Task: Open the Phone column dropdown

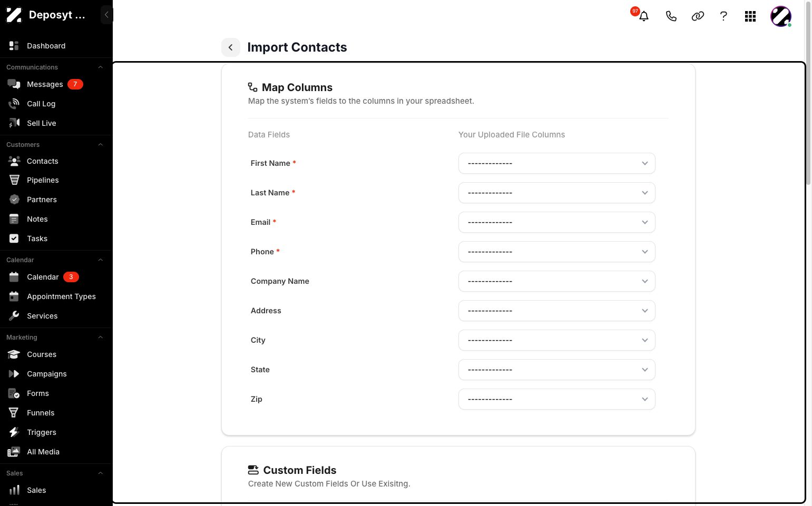Action: coord(557,252)
